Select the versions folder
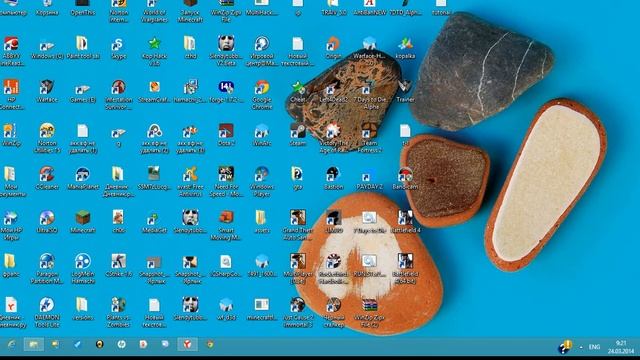640x360 pixels. pyautogui.click(x=83, y=309)
